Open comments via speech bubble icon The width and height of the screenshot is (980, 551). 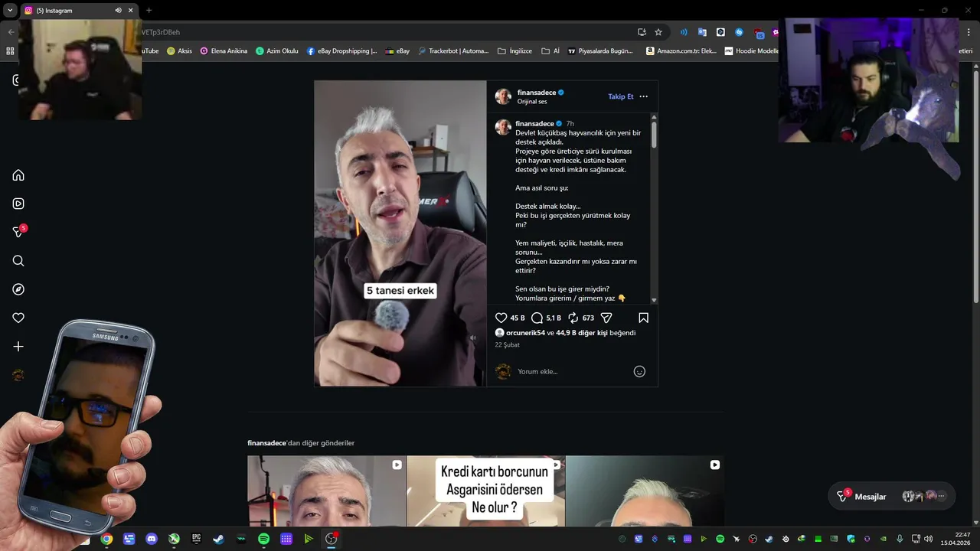coord(537,318)
